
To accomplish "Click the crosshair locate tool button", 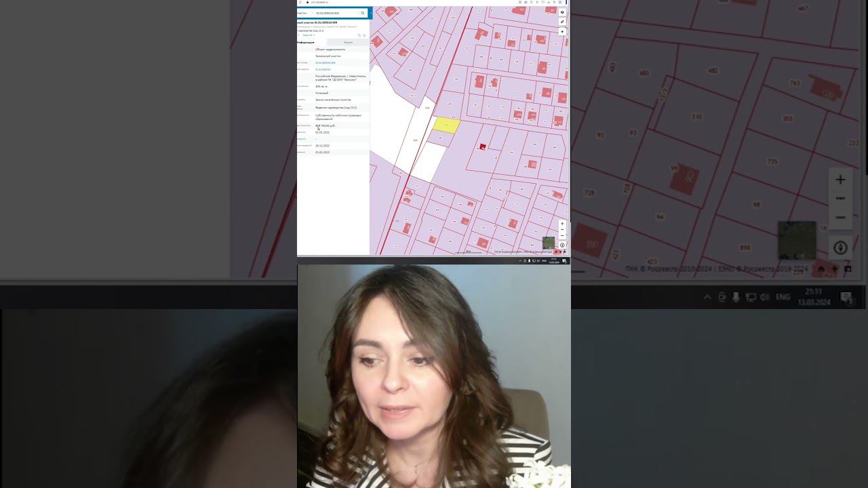I will coord(562,31).
